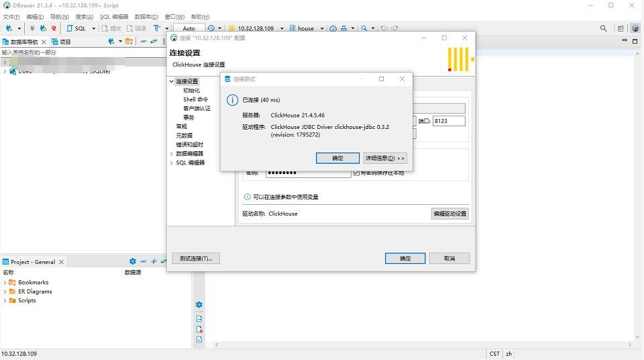Click the side gear icon beside editor

[x=199, y=305]
